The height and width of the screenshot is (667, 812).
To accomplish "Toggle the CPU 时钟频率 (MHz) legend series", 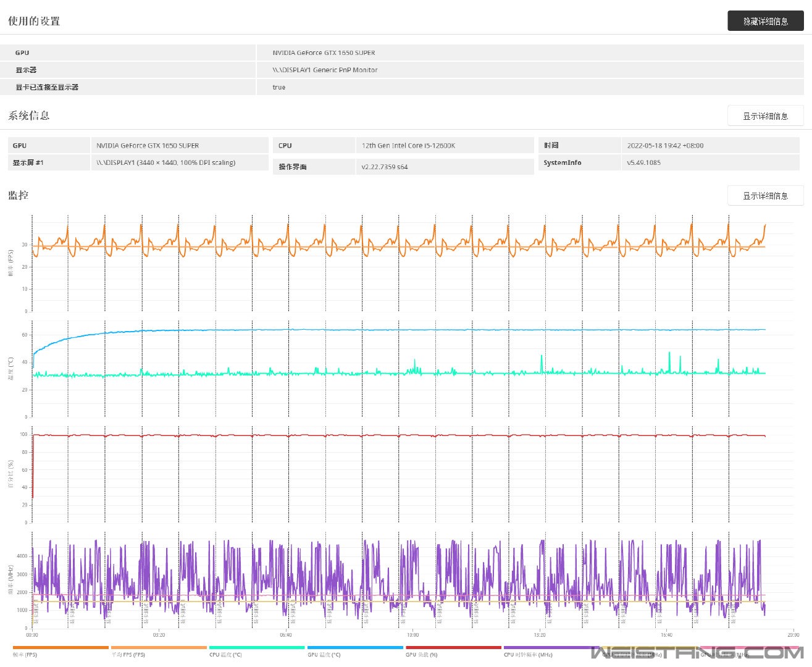I will (x=528, y=655).
